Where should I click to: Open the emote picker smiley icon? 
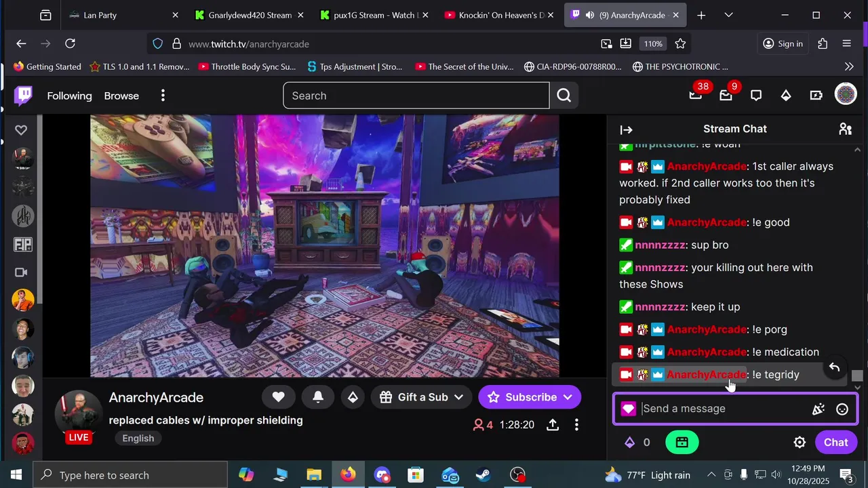[x=842, y=409]
